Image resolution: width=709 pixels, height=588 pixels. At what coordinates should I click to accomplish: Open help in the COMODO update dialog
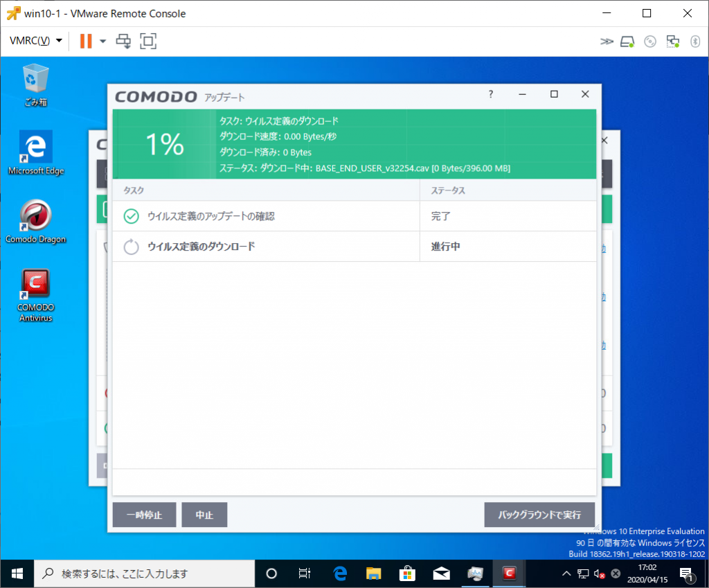click(491, 94)
